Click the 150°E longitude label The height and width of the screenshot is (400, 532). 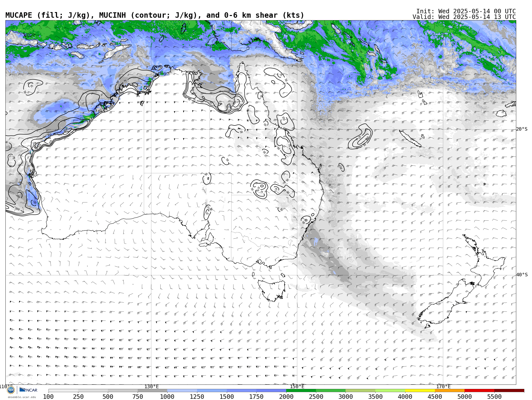tap(297, 387)
